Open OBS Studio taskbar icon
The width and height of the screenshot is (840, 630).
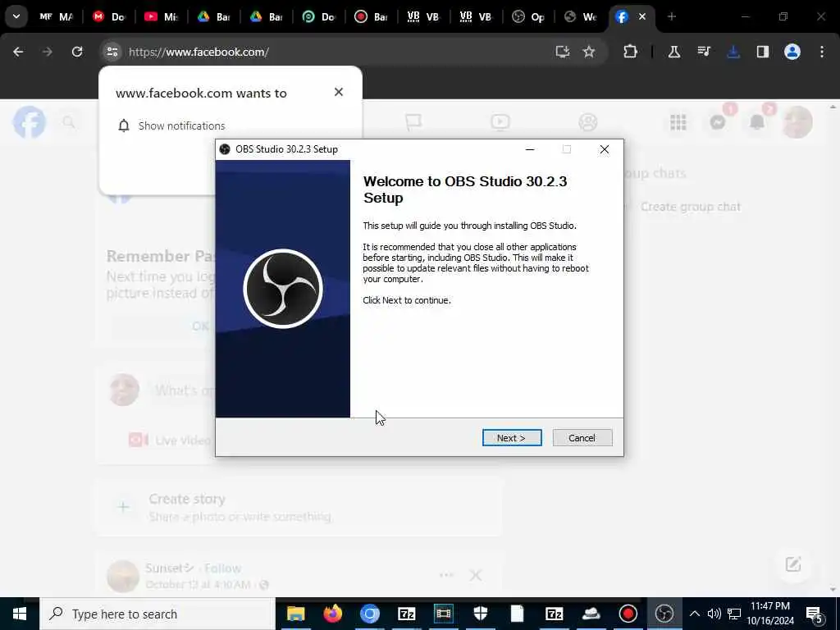664,614
